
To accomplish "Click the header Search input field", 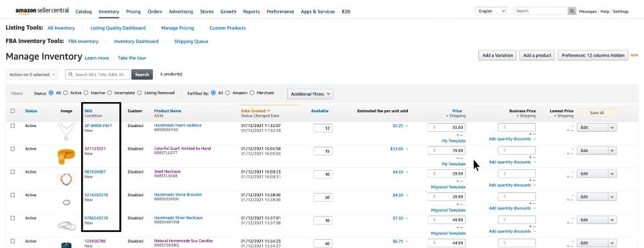I will point(541,11).
